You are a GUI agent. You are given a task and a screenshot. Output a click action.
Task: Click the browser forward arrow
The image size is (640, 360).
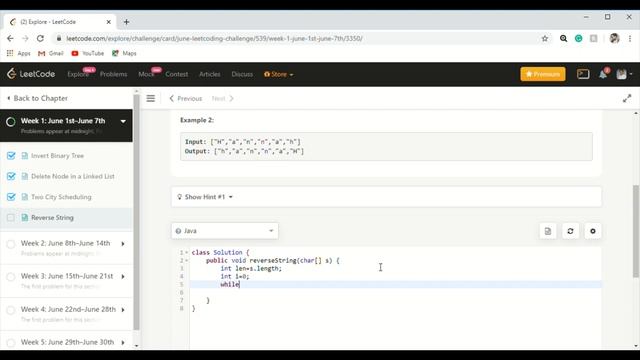coord(25,38)
